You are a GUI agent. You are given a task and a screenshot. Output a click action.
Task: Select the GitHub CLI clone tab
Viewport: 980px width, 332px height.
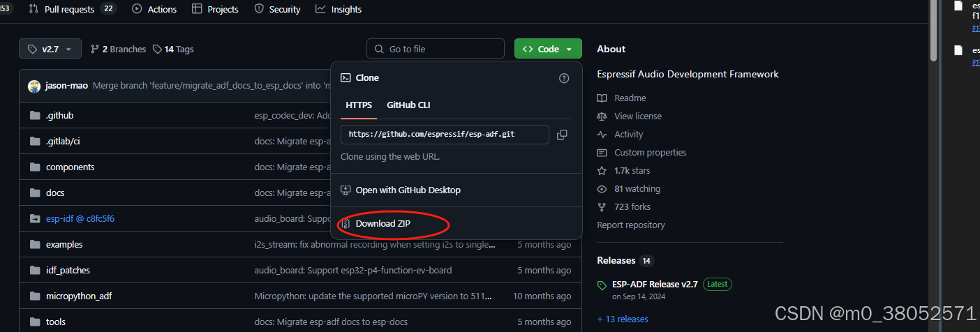tap(408, 105)
